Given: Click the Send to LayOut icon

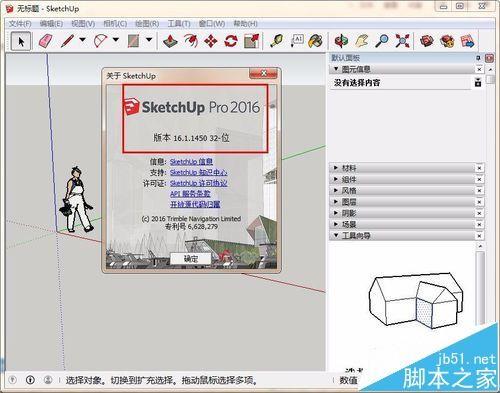Looking at the screenshot, I should point(467,41).
